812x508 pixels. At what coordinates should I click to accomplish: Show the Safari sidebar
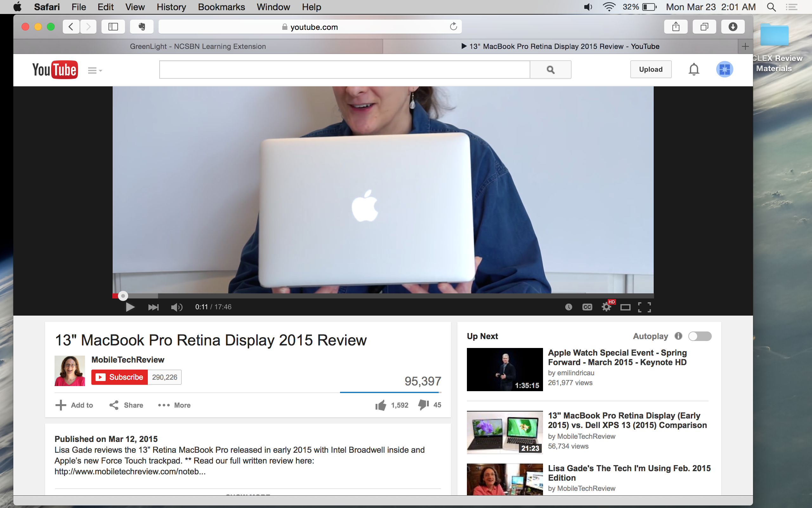(x=113, y=27)
